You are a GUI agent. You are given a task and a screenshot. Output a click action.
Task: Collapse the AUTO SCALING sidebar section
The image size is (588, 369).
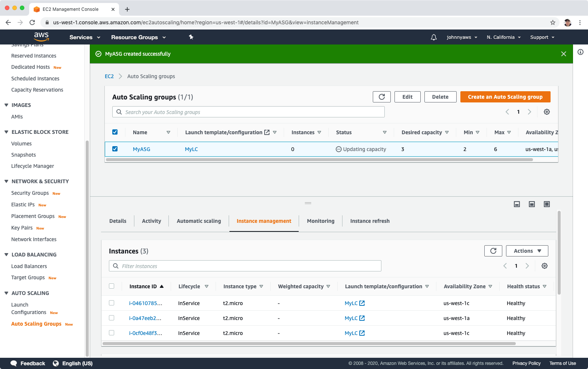click(x=6, y=293)
